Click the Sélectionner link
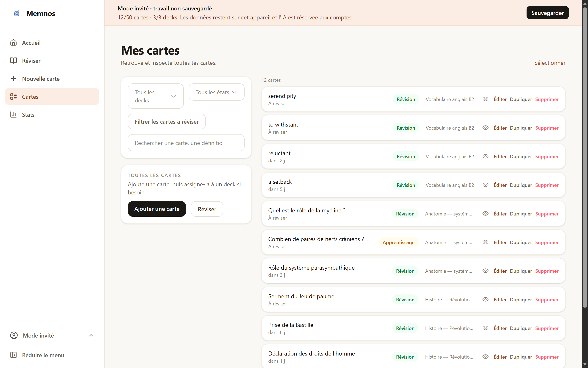Viewport: 588px width, 368px height. pyautogui.click(x=550, y=63)
